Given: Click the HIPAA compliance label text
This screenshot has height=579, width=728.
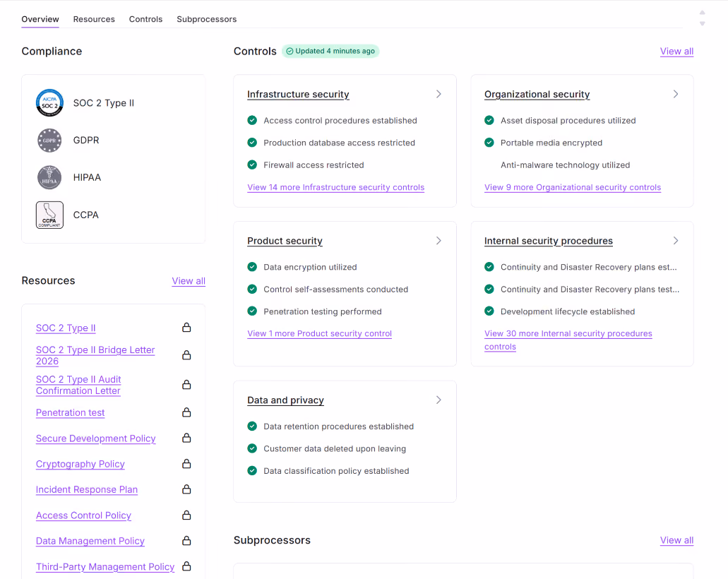Looking at the screenshot, I should (87, 177).
